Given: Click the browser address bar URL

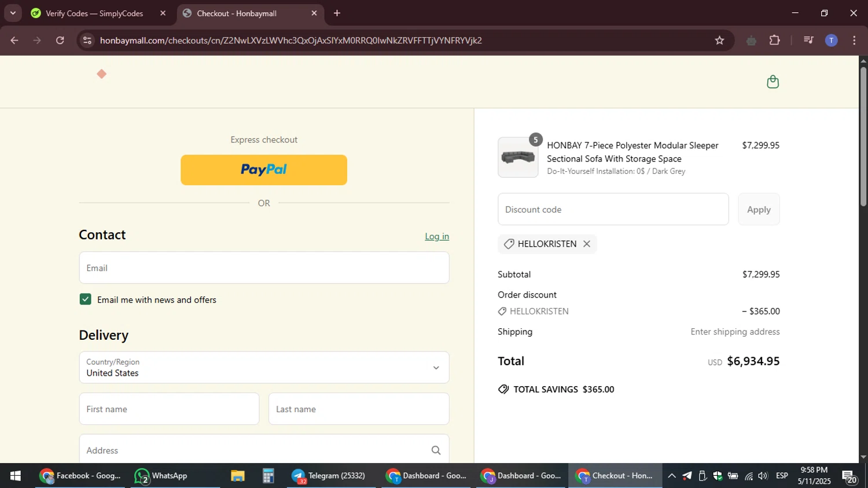Looking at the screenshot, I should (x=290, y=41).
